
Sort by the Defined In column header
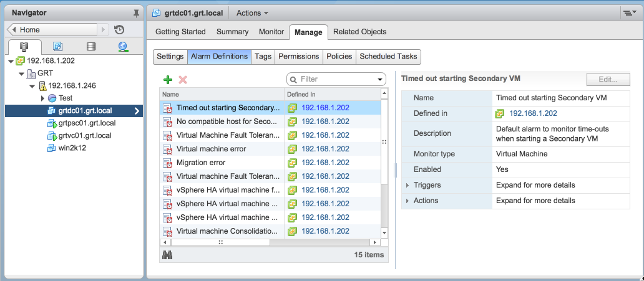click(x=332, y=94)
